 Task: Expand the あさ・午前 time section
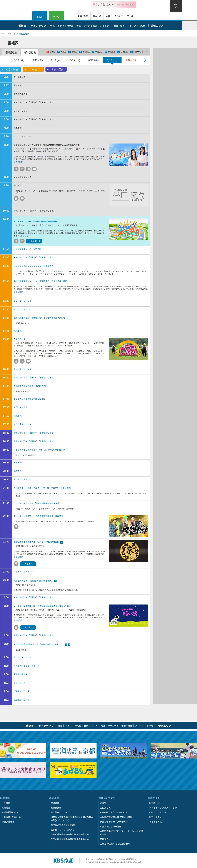point(11,69)
